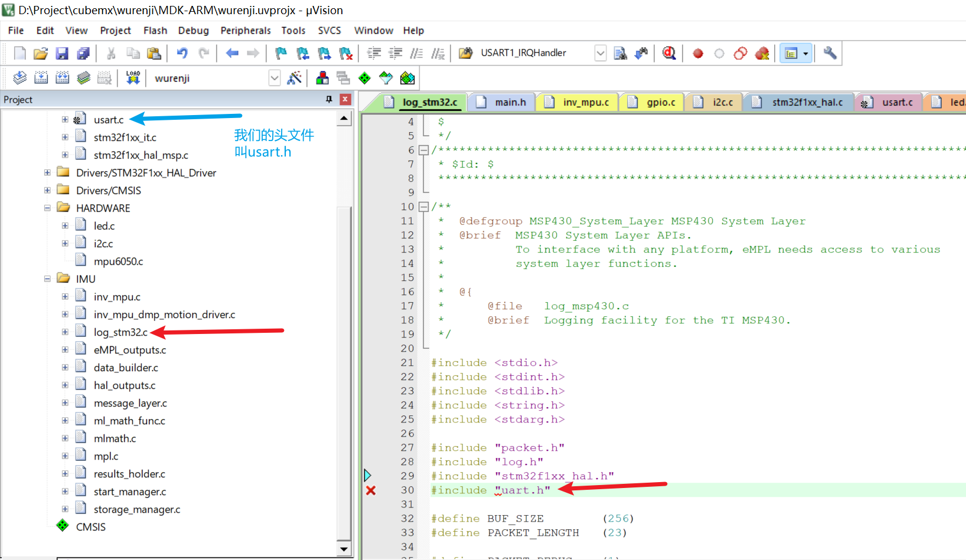Translate the current file

[20, 78]
